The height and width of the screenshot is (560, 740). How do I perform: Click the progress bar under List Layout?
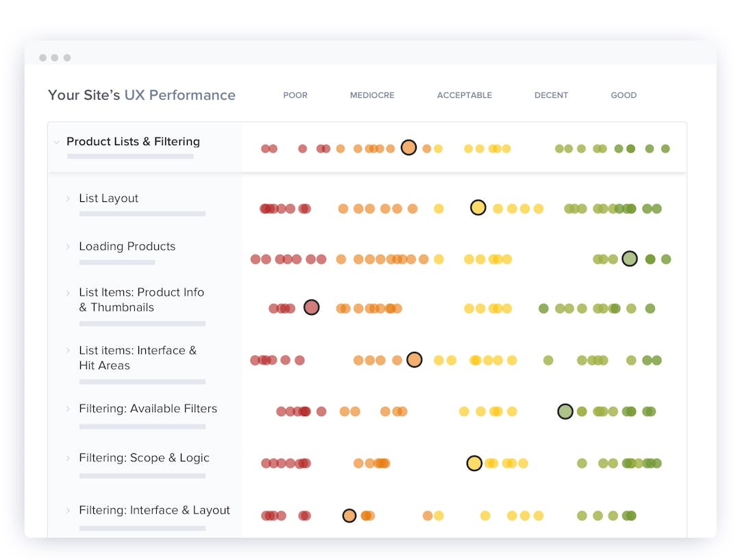tap(142, 214)
